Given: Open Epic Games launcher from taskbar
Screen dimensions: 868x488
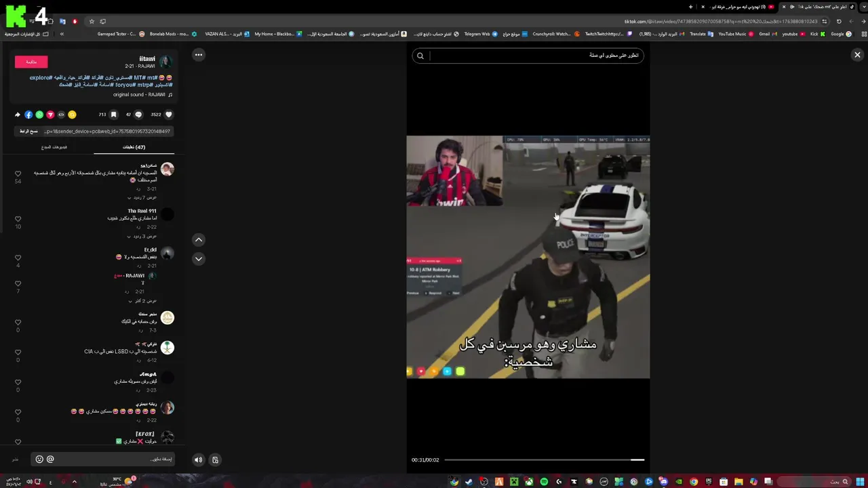Looking at the screenshot, I should tap(709, 482).
